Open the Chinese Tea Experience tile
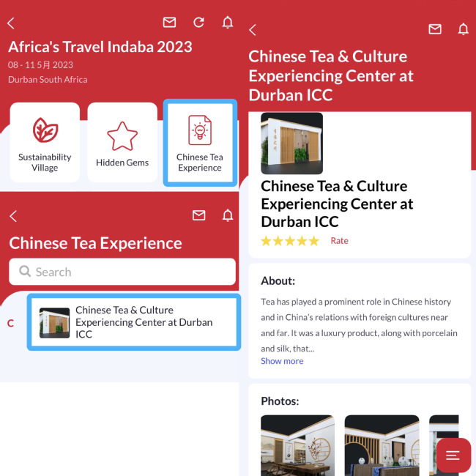Screen dimensions: 476x476 click(200, 142)
